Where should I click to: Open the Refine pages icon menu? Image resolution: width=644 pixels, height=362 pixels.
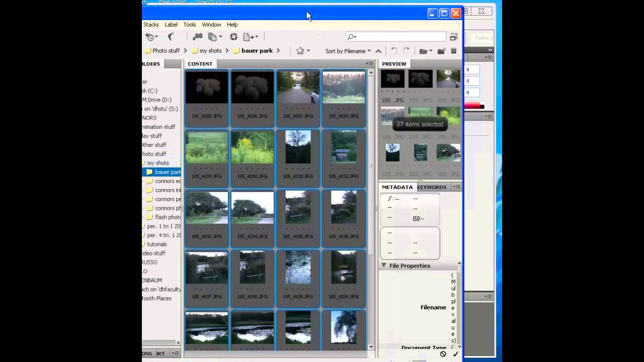pyautogui.click(x=215, y=37)
